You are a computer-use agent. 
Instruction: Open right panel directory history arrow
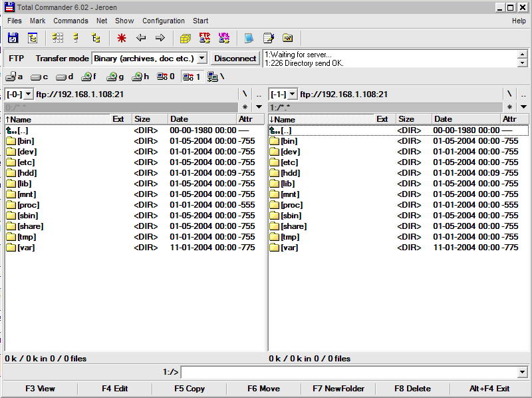[523, 107]
